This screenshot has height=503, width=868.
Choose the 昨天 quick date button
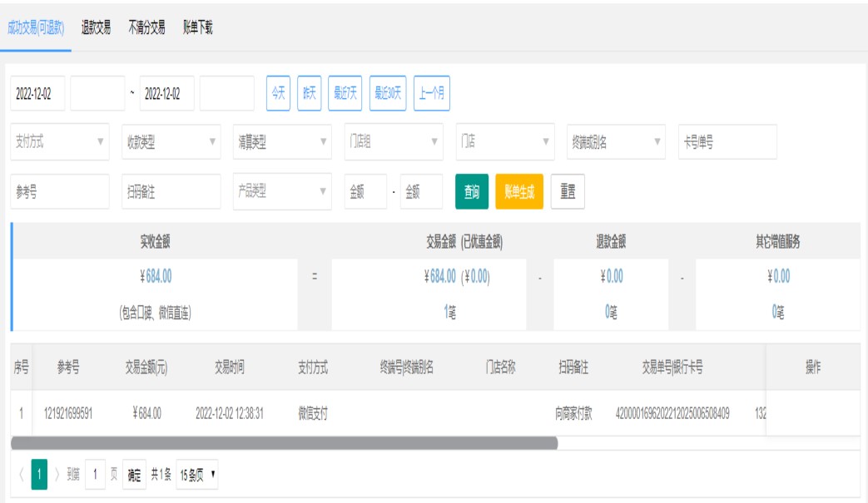309,93
